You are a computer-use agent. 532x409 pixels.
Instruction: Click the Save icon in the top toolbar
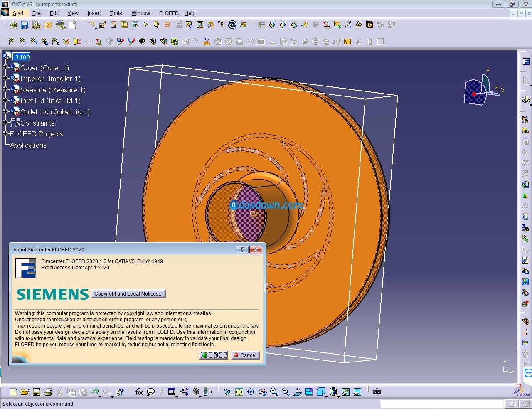coord(25,25)
